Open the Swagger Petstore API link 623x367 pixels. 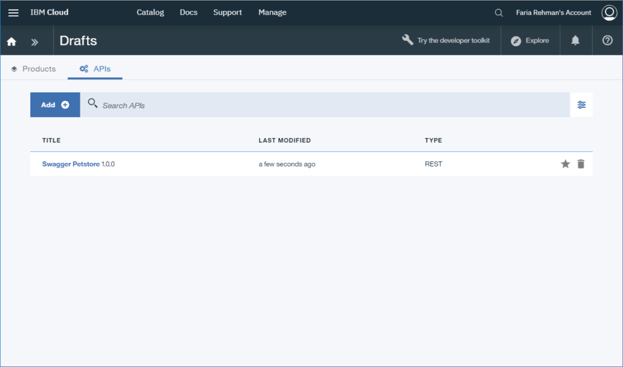71,164
